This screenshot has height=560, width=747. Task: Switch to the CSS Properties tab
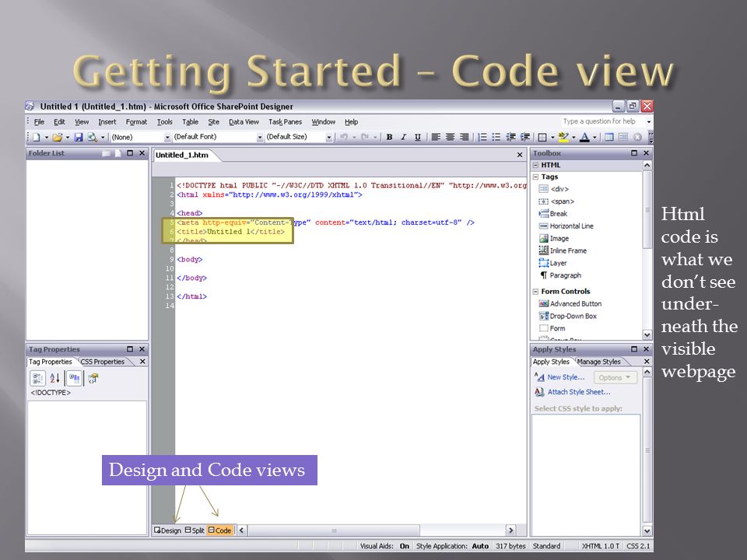pos(103,362)
